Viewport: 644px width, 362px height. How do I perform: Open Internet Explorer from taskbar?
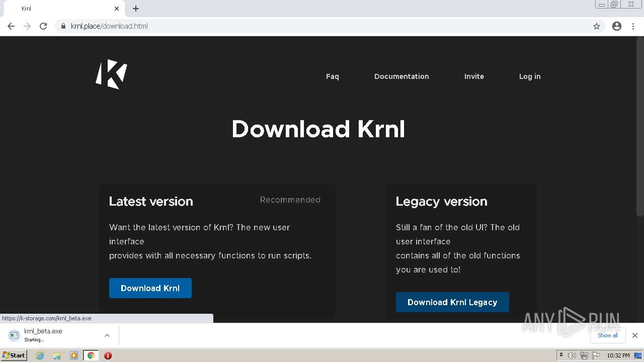coord(40,355)
